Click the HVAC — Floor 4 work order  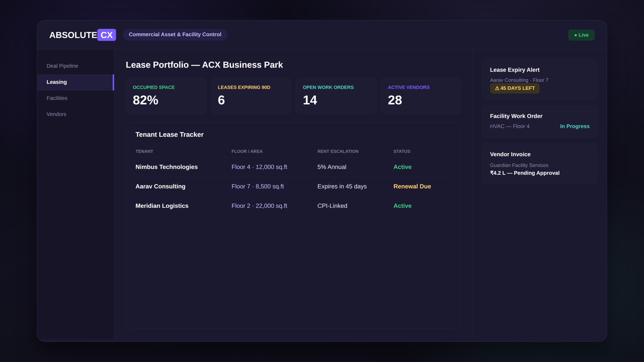click(x=510, y=126)
